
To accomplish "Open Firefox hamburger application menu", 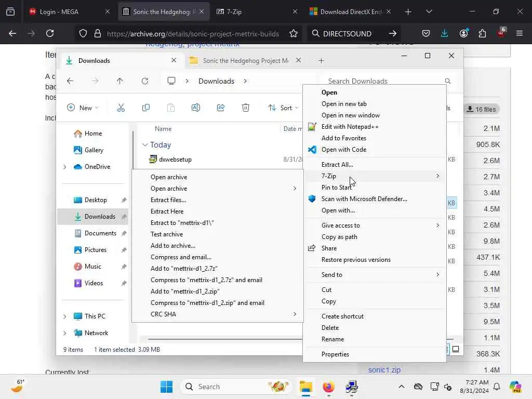I will pos(520,33).
